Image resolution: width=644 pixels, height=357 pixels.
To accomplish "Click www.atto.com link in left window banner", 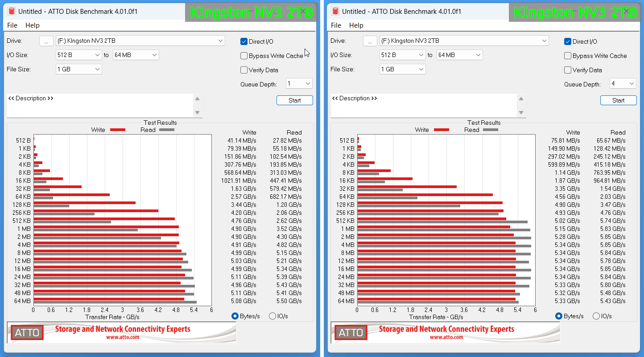I will [123, 337].
